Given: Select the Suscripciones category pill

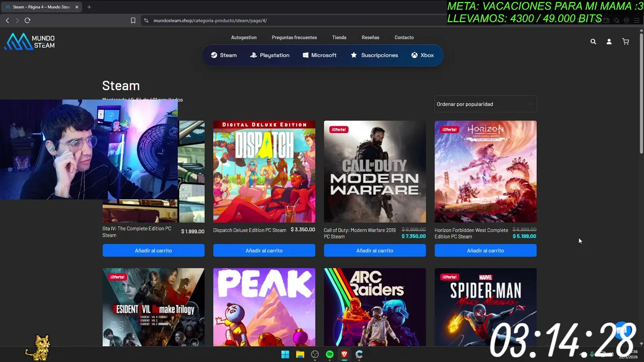Looking at the screenshot, I should (x=374, y=55).
